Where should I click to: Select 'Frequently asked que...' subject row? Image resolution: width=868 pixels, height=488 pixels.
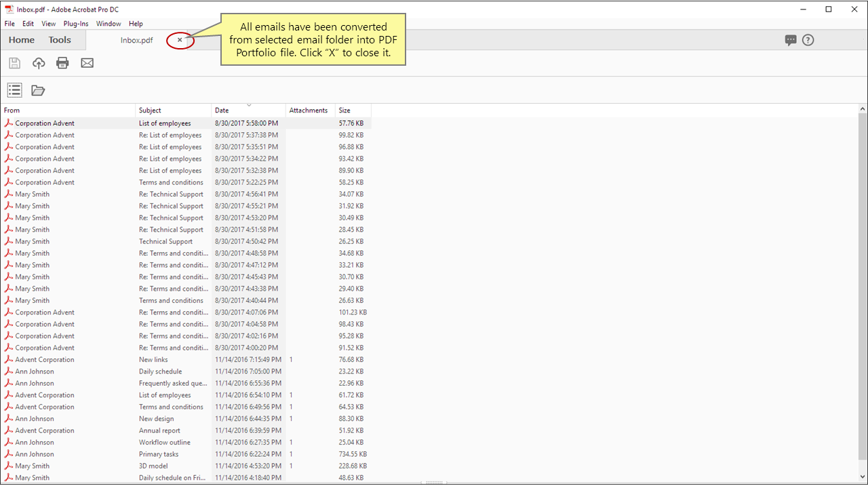pyautogui.click(x=173, y=383)
